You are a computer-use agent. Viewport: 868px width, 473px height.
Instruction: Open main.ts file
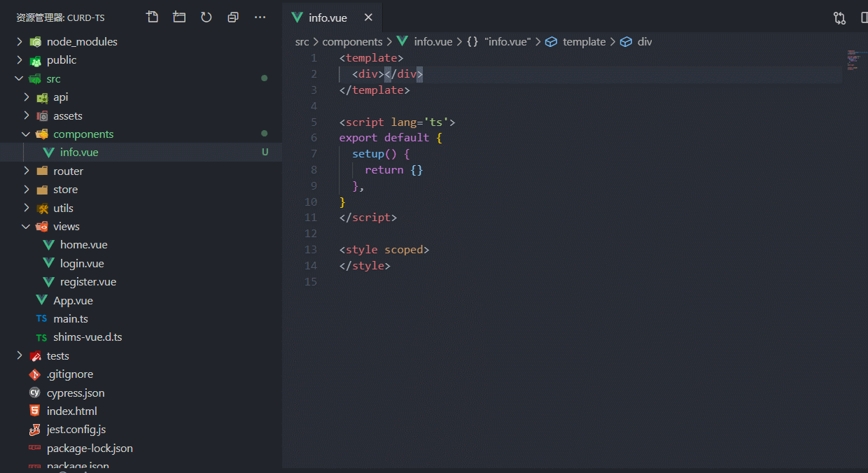71,319
